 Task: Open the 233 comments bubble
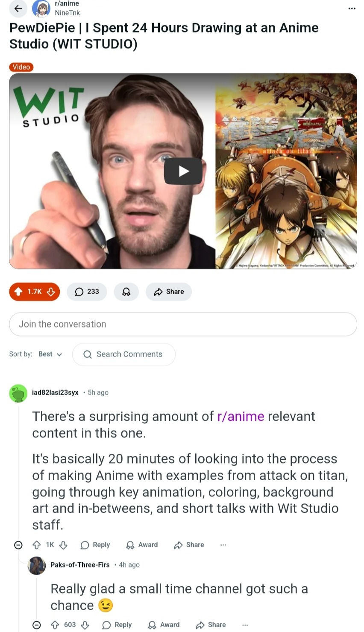pos(87,292)
